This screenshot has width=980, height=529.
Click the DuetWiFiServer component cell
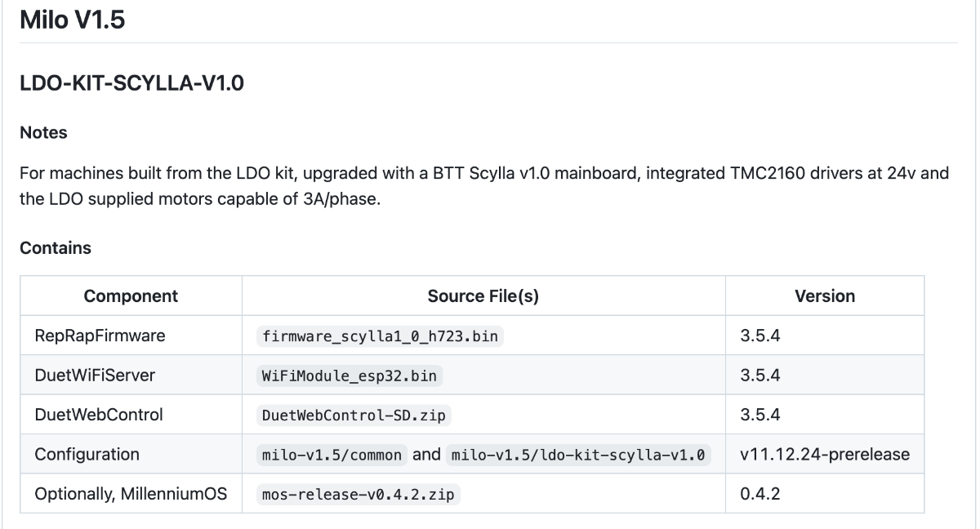pyautogui.click(x=131, y=376)
